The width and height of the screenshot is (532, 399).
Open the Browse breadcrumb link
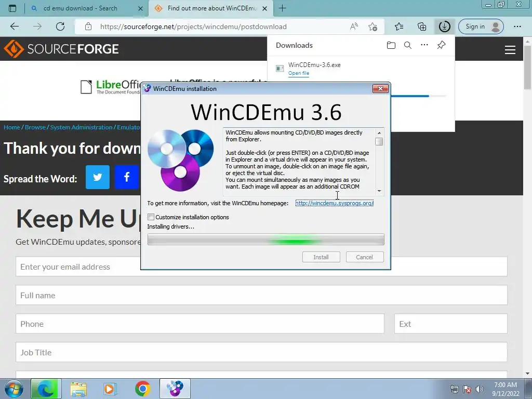coord(35,127)
